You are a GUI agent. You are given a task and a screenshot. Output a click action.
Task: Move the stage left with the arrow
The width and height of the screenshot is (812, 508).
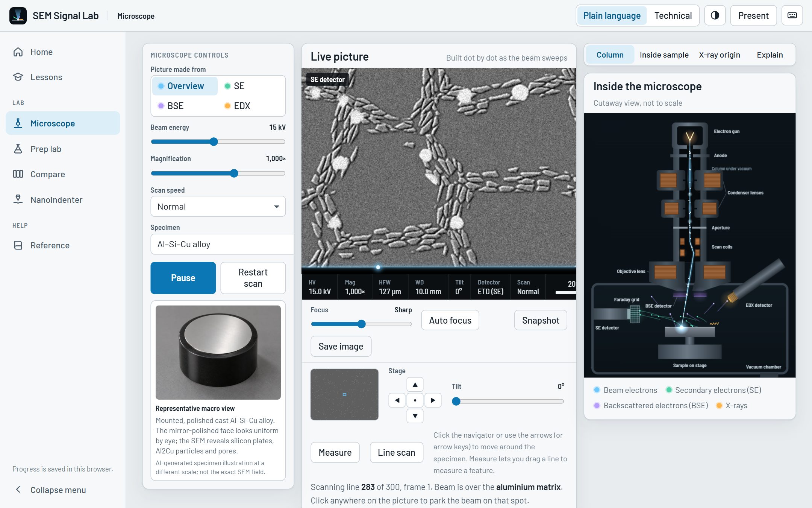click(397, 400)
